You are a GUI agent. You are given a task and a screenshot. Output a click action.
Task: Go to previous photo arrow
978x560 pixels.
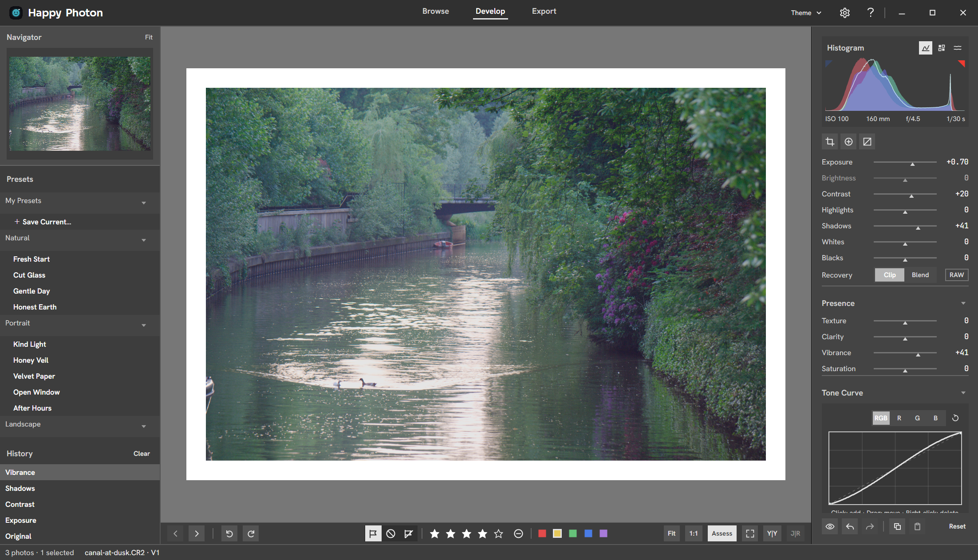175,533
